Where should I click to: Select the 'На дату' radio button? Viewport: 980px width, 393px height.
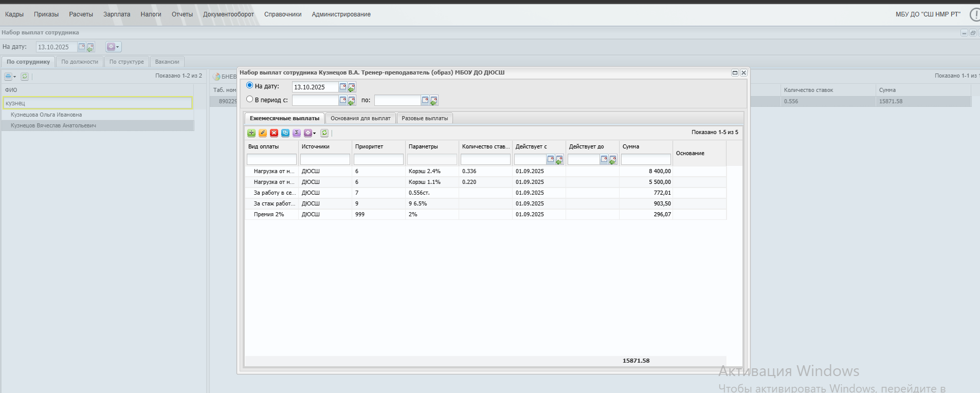click(x=250, y=85)
